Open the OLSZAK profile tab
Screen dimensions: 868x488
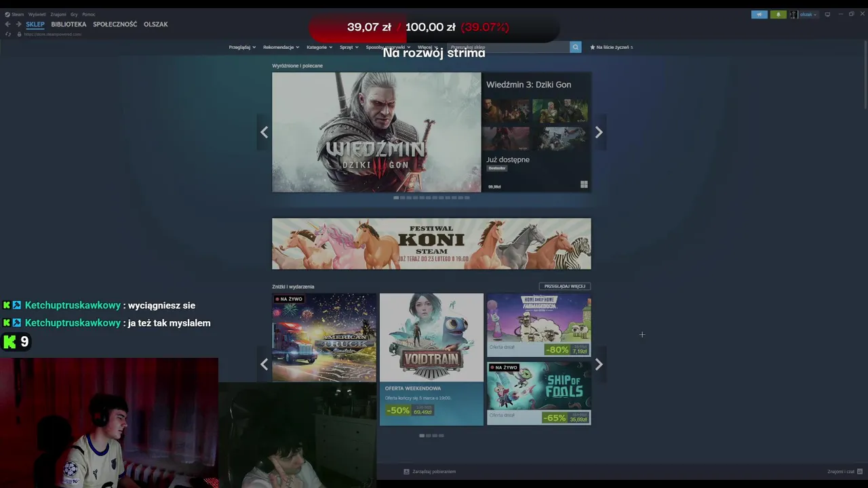pyautogui.click(x=155, y=24)
